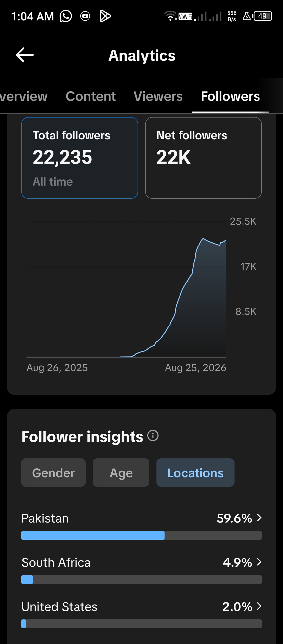Select the Age insights filter
The width and height of the screenshot is (283, 644).
pos(121,473)
